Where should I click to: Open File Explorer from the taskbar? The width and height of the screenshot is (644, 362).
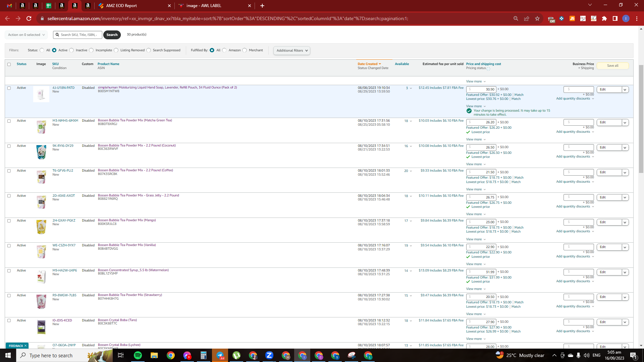coord(154,355)
